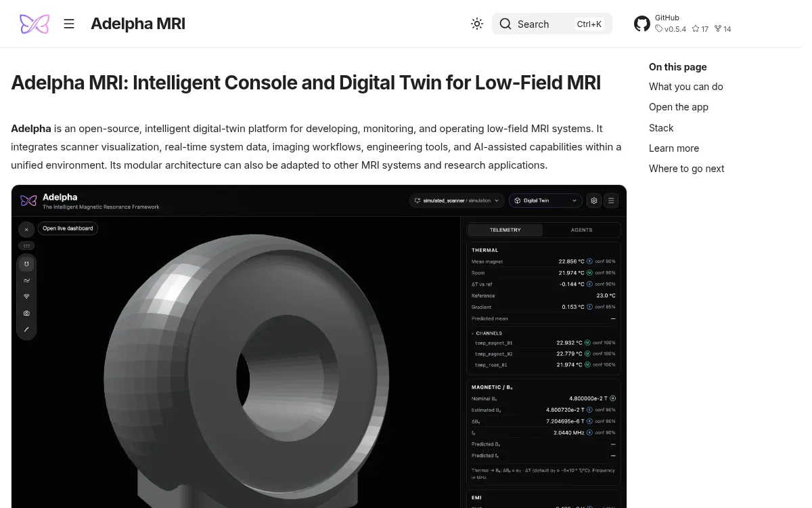Click the page heading 'Adelpha MRI: Intelligent Console and Digital Twin'

tap(306, 83)
